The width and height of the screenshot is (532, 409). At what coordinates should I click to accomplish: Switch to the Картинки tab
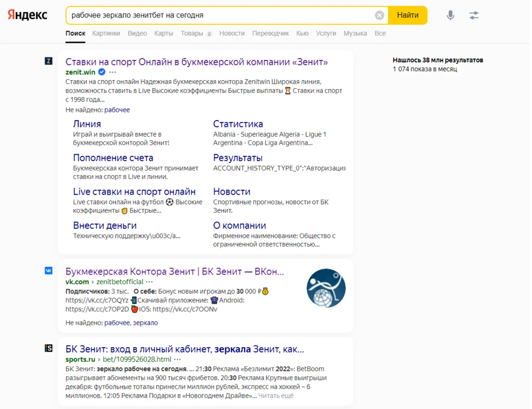pos(106,33)
